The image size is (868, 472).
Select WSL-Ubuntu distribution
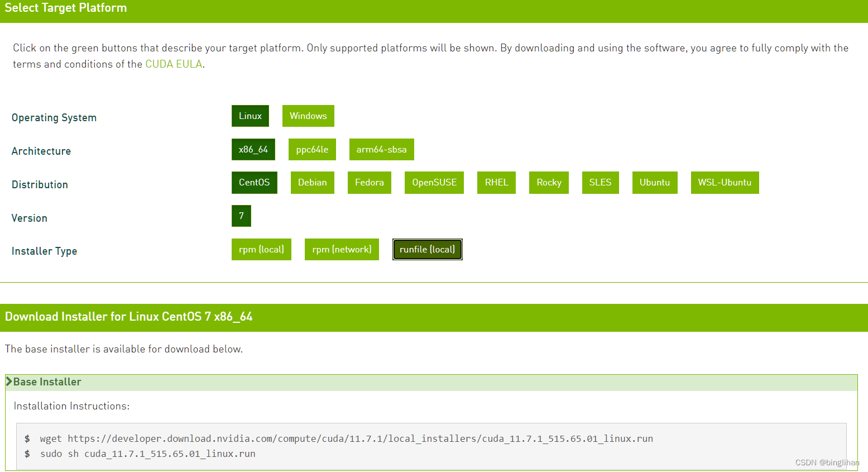pyautogui.click(x=725, y=183)
